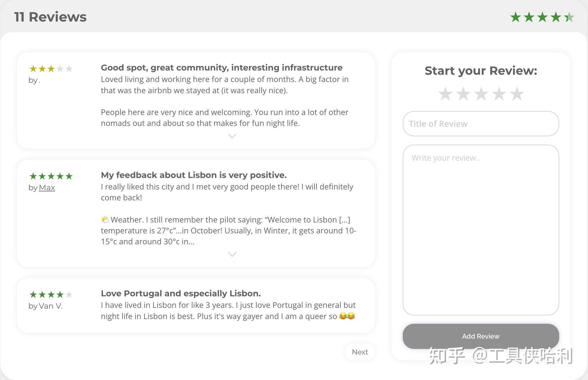The image size is (588, 380).
Task: Focus the Title of Review field
Action: click(481, 124)
